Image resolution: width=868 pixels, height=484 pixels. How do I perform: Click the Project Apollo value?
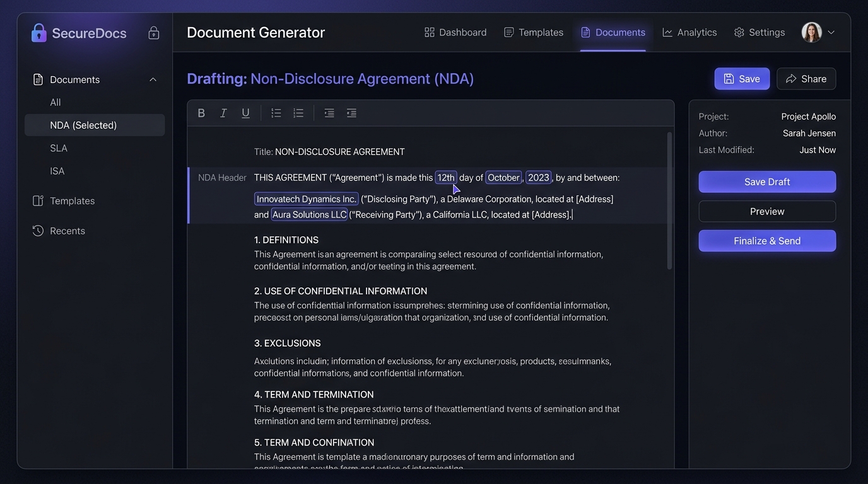[x=808, y=117]
